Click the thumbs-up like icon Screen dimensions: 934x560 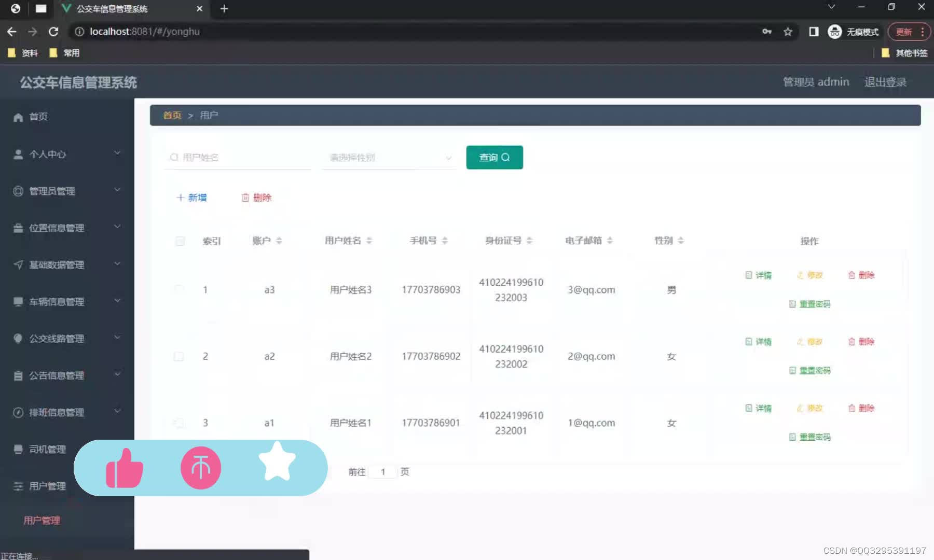coord(125,468)
